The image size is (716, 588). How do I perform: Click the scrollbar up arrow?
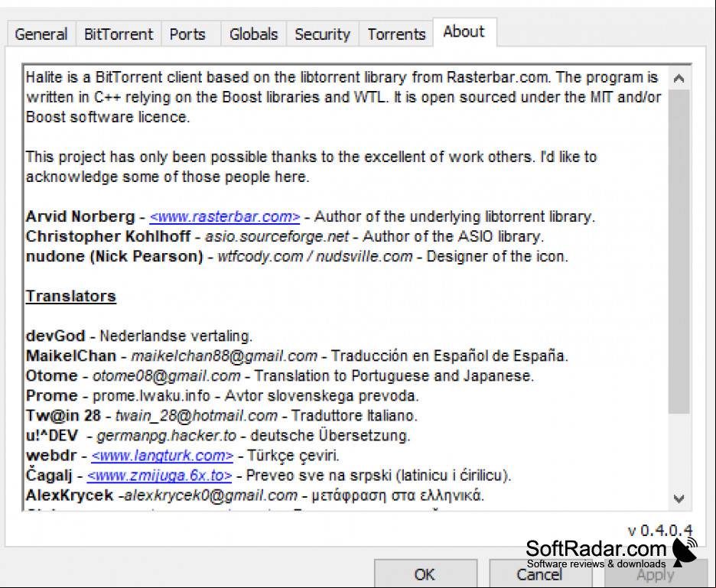(679, 79)
